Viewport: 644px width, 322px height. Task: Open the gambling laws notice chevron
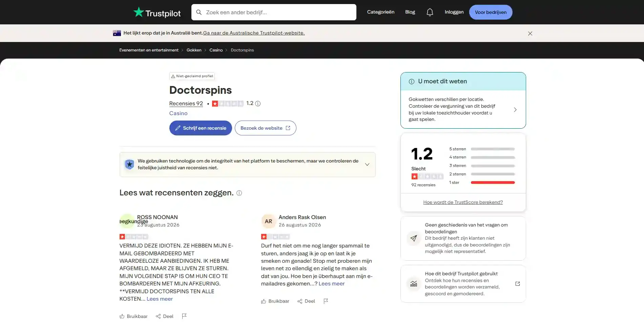515,110
